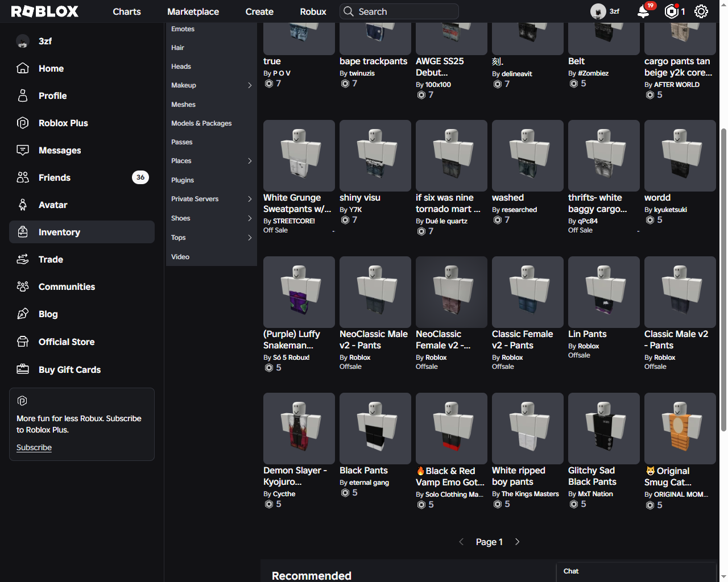Open the White ripped boy pants thumbnail
The width and height of the screenshot is (728, 582).
coord(528,429)
